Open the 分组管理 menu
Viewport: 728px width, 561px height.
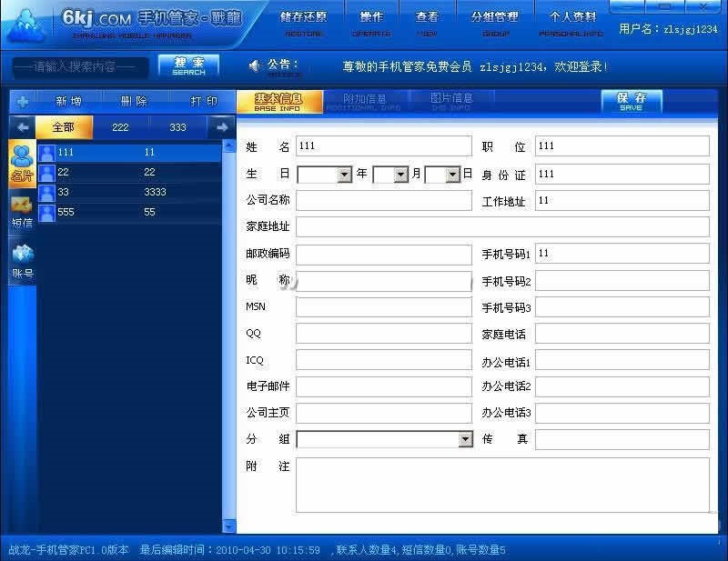pyautogui.click(x=495, y=24)
